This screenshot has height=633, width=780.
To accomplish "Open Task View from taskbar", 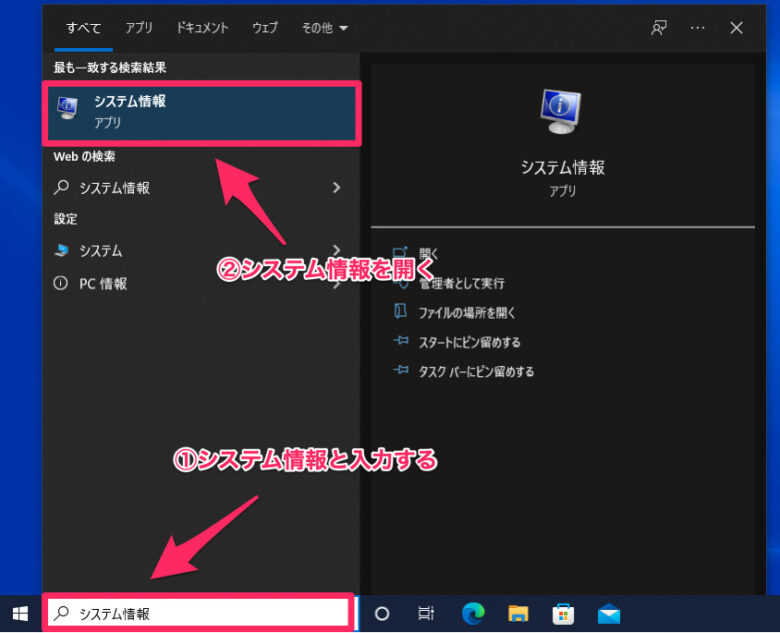I will 426,614.
